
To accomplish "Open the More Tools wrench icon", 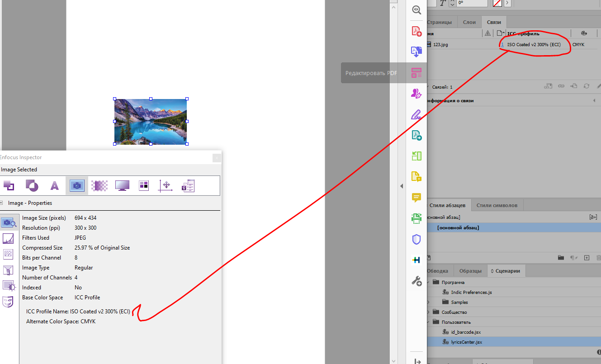I will (416, 281).
